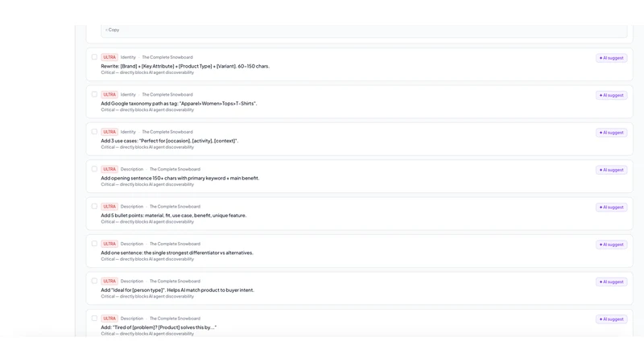Click text 'Rewrite: [Brand] + [Key Attribute] + [Product Type]'
Screen dimensions: 644x362
156,66
